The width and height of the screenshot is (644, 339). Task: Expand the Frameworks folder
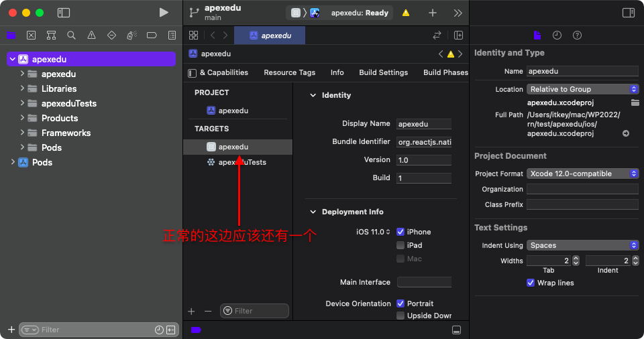click(x=22, y=133)
